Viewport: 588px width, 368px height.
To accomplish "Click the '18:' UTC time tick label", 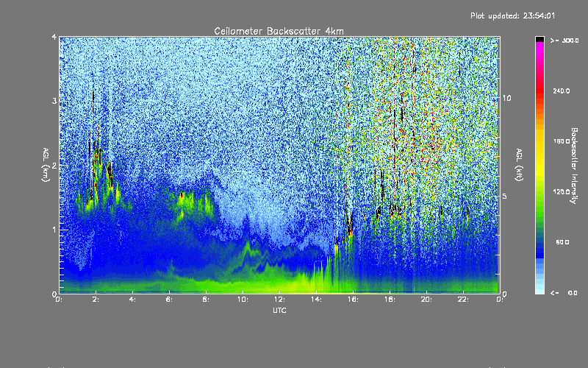I will pyautogui.click(x=390, y=300).
